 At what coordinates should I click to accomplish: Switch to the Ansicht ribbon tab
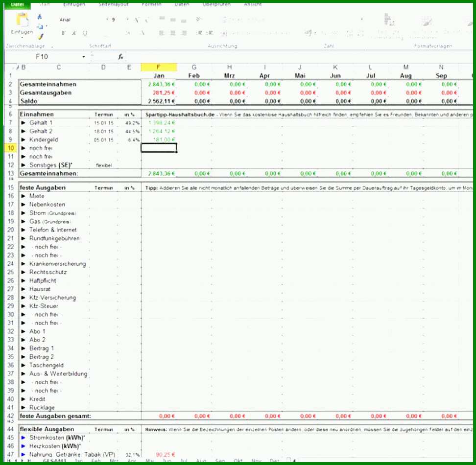click(253, 4)
